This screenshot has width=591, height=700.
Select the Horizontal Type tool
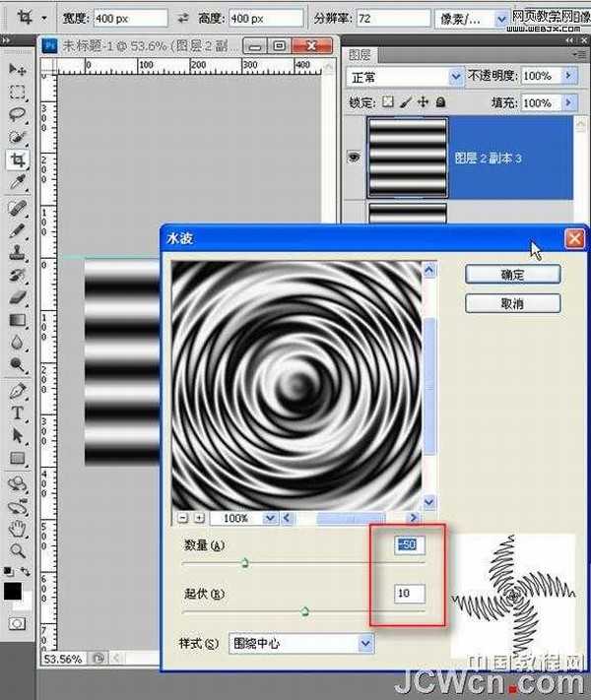tap(18, 413)
